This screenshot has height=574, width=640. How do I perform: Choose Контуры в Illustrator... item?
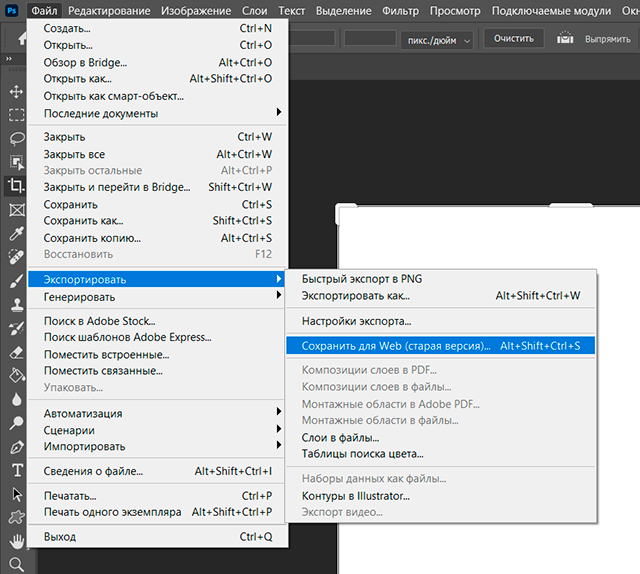click(441, 496)
